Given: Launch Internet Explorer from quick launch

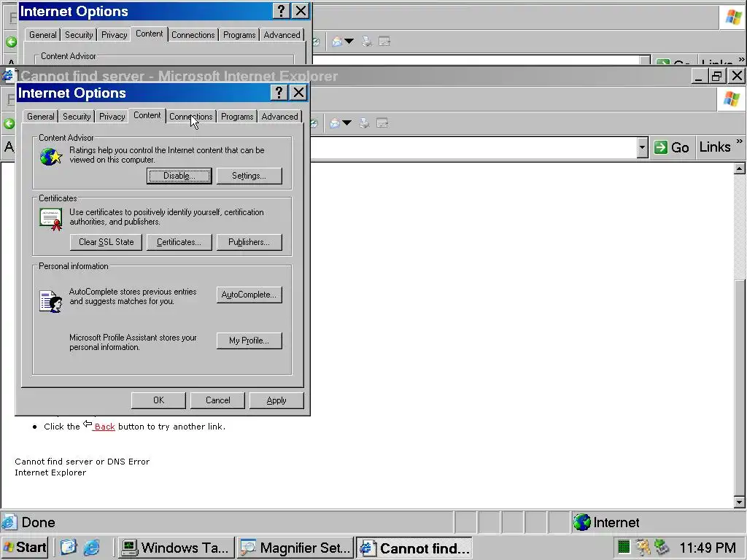Looking at the screenshot, I should tap(91, 548).
